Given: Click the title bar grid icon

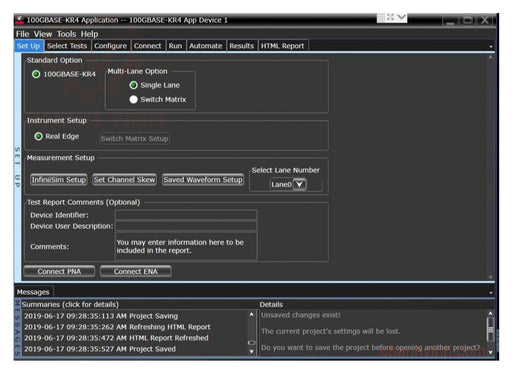Looking at the screenshot, I should tap(381, 17).
